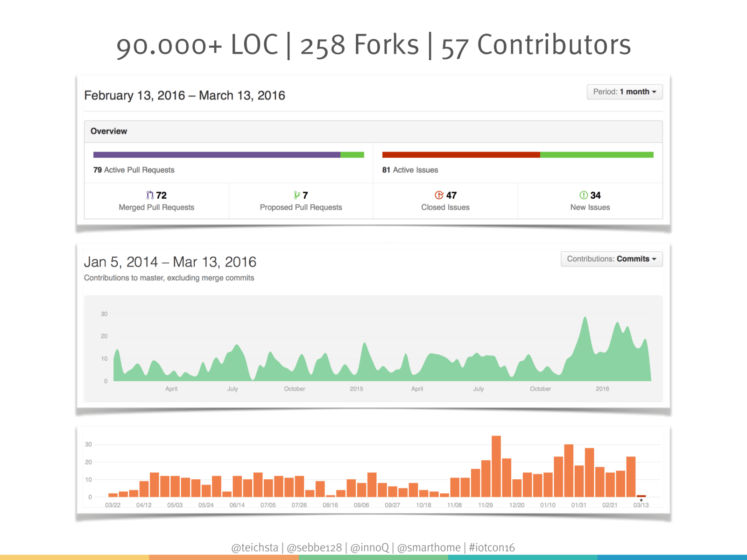Click the green proposed pull requests bar segment

click(x=352, y=155)
